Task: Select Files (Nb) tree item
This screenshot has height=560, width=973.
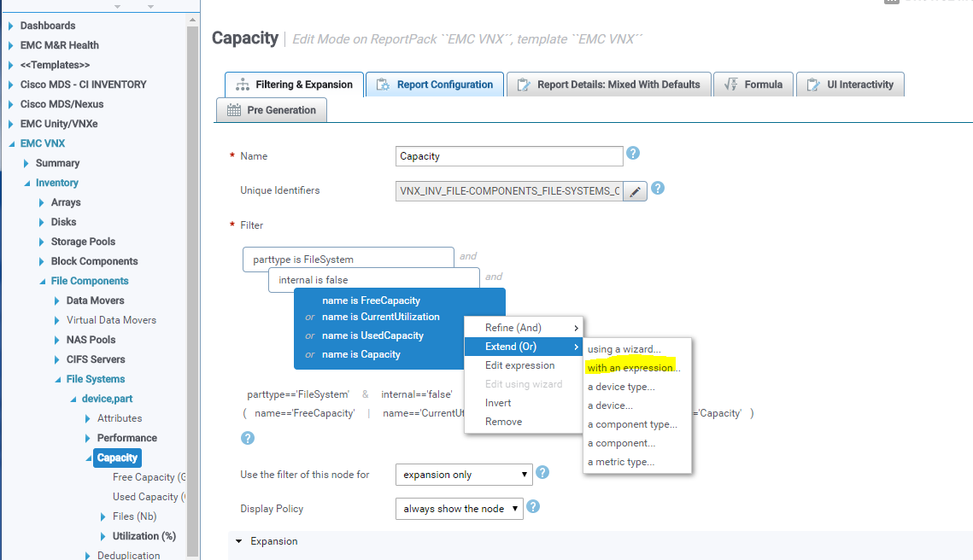Action: (x=134, y=516)
